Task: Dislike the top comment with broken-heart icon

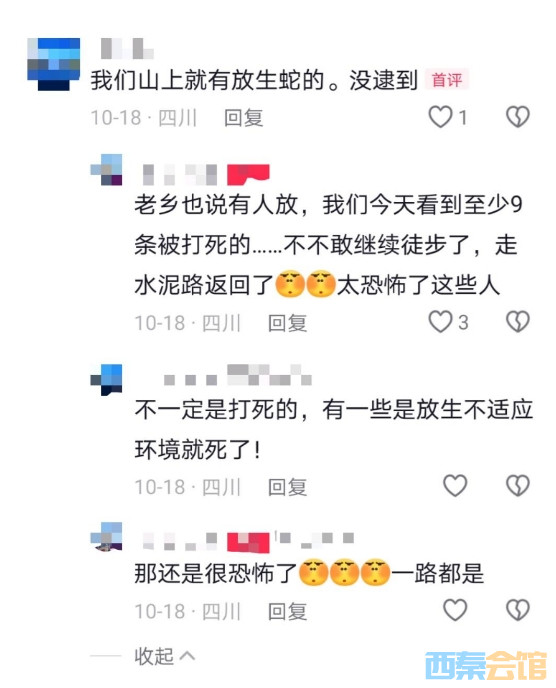Action: click(x=518, y=117)
